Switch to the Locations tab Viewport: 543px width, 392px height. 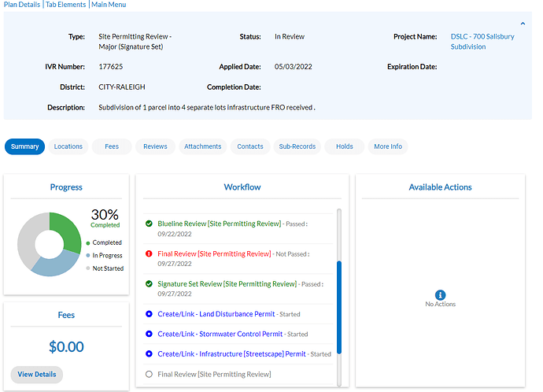(x=68, y=146)
